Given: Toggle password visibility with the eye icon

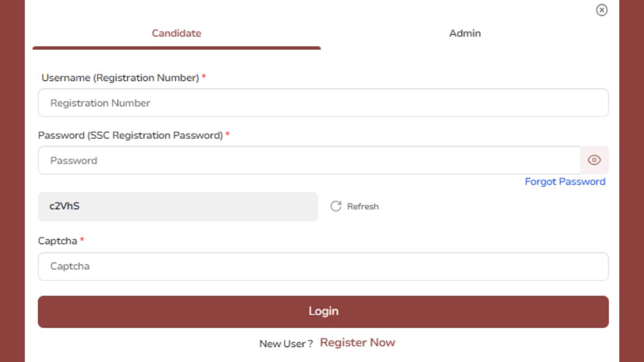Looking at the screenshot, I should tap(594, 160).
